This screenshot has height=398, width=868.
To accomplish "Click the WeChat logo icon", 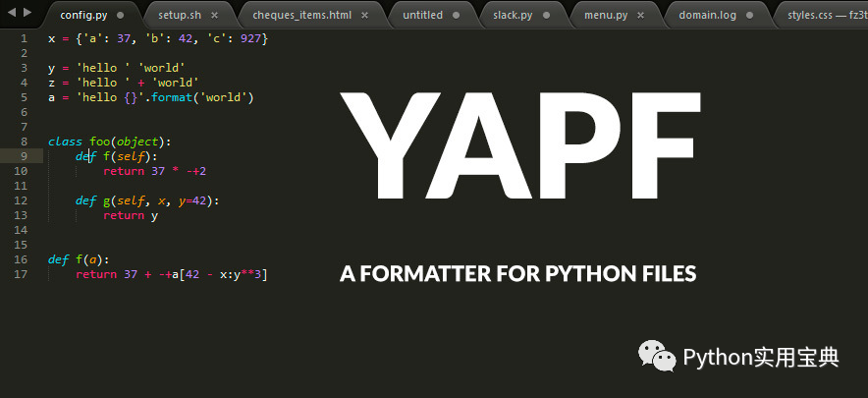I will [657, 356].
